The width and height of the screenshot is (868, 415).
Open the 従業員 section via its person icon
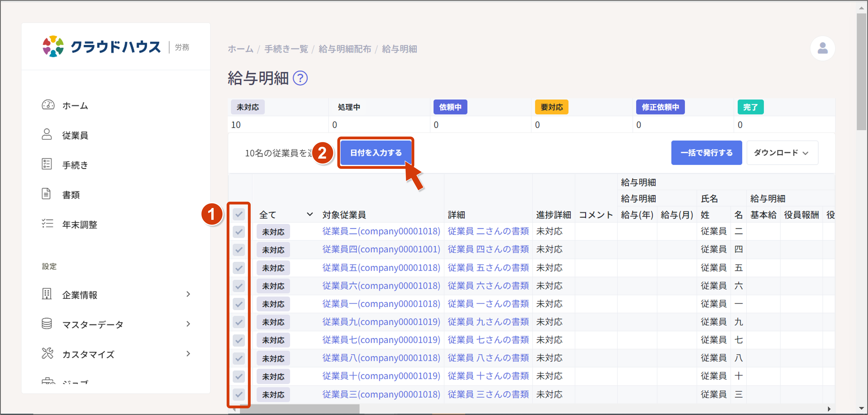click(x=47, y=135)
